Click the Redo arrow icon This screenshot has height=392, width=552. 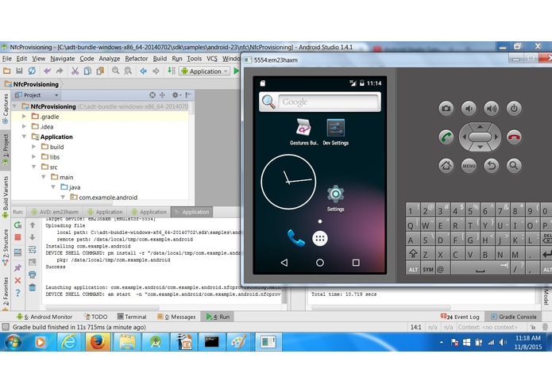(x=60, y=71)
